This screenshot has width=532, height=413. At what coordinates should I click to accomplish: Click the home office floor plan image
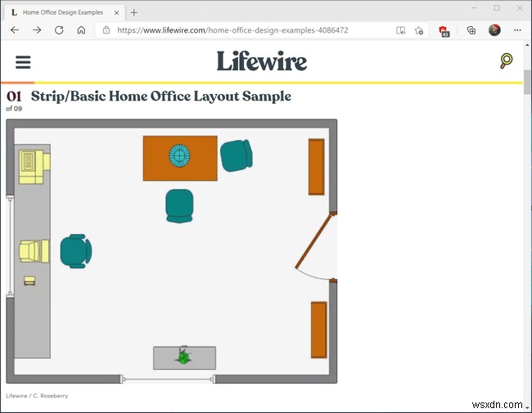point(172,251)
